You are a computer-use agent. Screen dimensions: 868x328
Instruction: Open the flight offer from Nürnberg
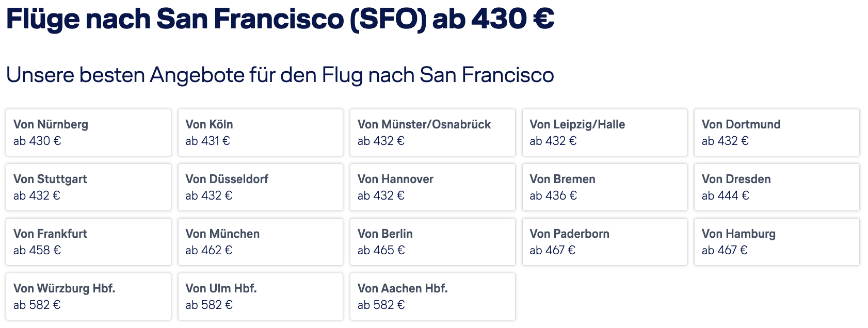[x=88, y=133]
